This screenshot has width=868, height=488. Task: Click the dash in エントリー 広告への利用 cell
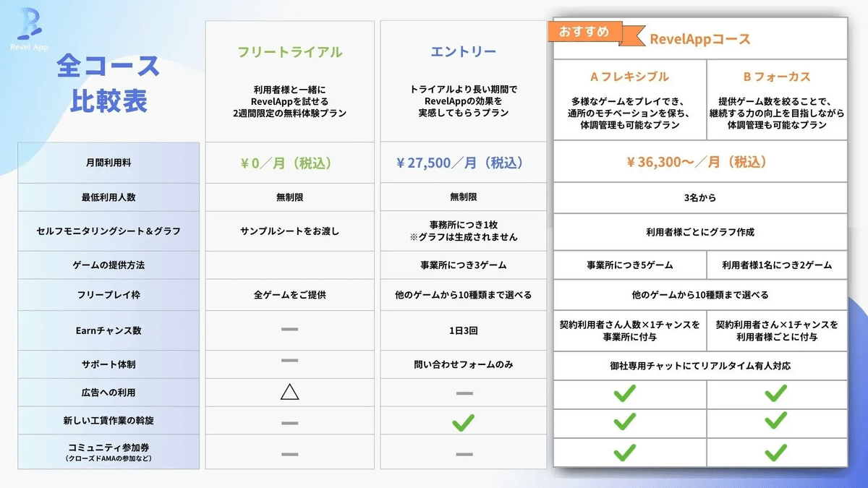[463, 393]
